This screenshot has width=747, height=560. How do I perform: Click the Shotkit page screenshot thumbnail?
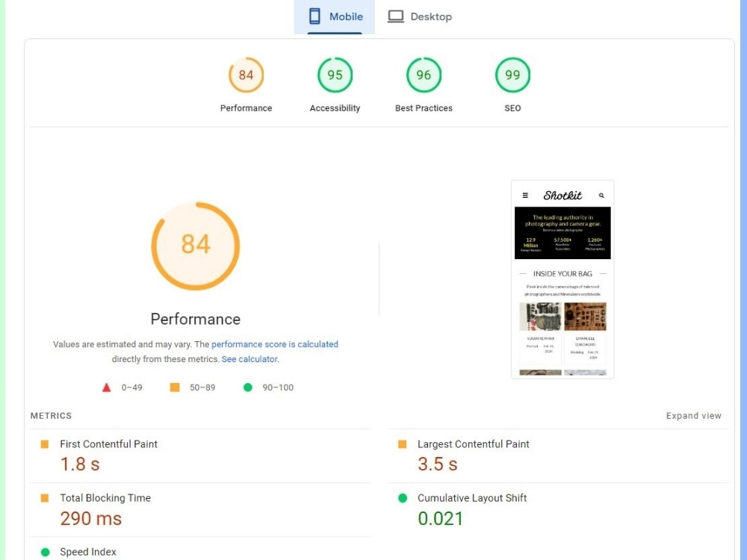[562, 279]
